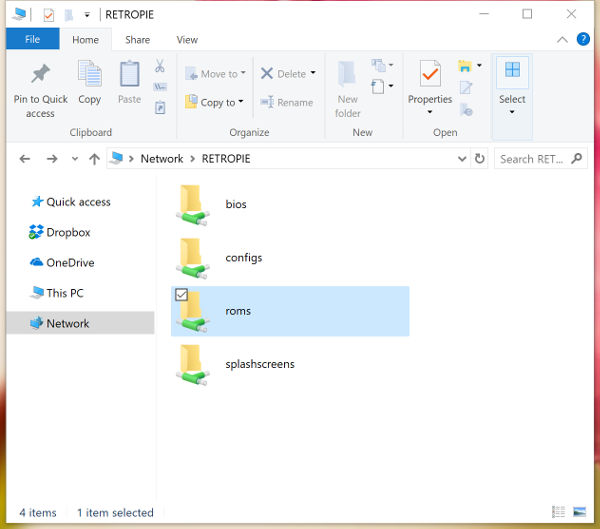600x529 pixels.
Task: Click the Paste shortcut icon
Action: point(160,108)
